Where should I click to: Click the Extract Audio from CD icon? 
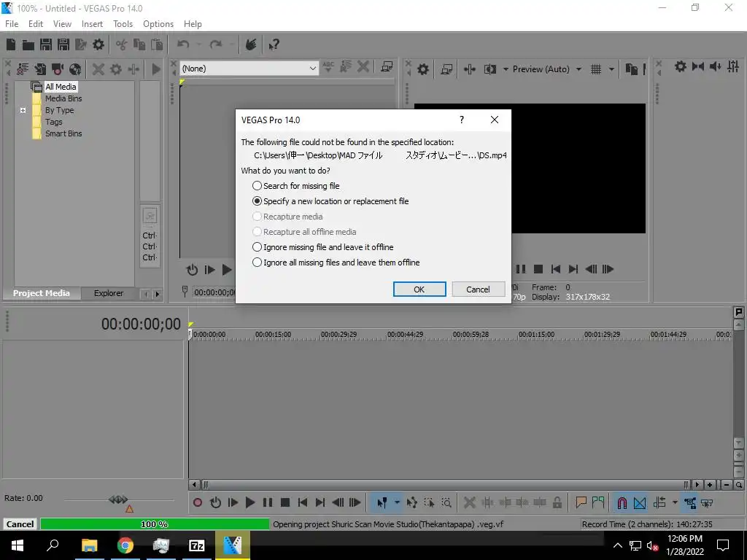pos(75,69)
